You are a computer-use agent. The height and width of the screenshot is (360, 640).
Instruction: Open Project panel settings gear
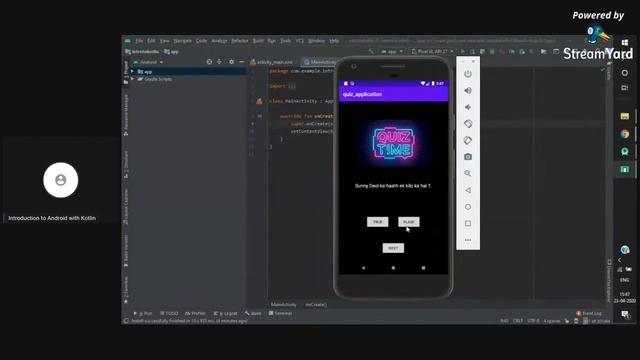(x=231, y=62)
